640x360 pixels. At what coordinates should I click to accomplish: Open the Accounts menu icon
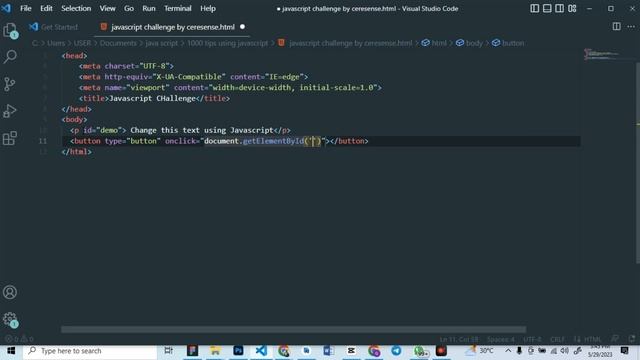point(10,292)
